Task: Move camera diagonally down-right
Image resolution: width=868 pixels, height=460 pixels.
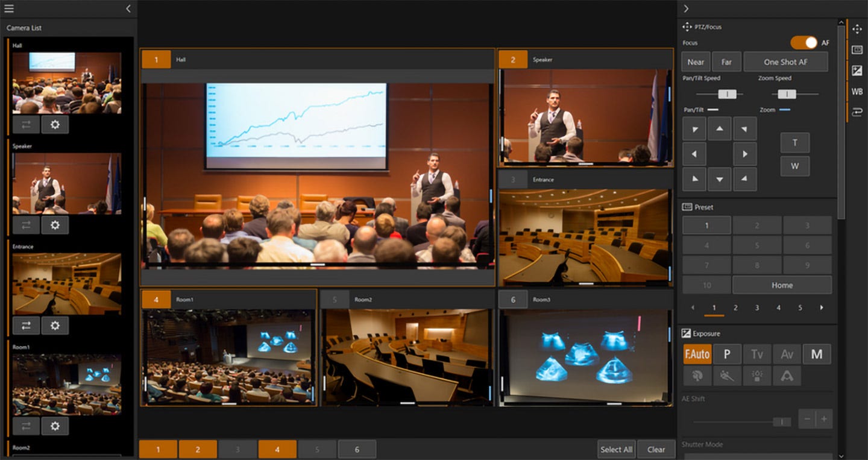Action: (x=744, y=179)
